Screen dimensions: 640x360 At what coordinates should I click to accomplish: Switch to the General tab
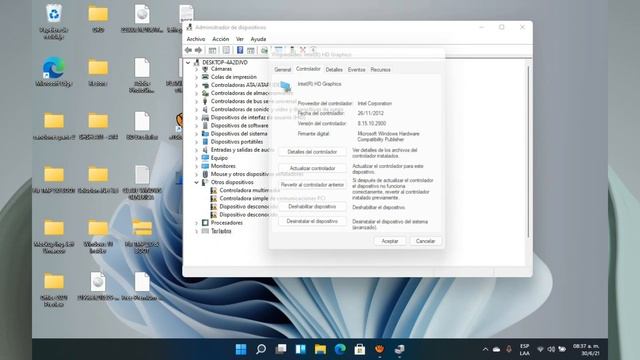click(282, 70)
